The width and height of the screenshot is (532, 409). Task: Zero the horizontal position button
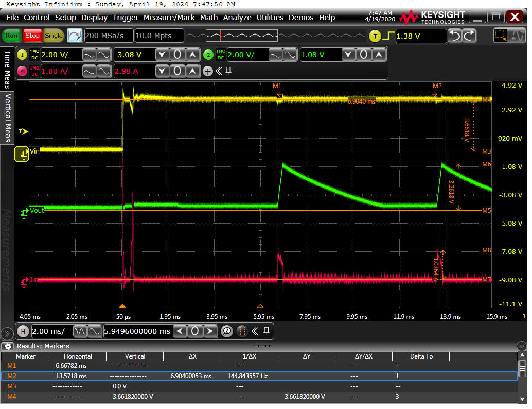pos(195,331)
